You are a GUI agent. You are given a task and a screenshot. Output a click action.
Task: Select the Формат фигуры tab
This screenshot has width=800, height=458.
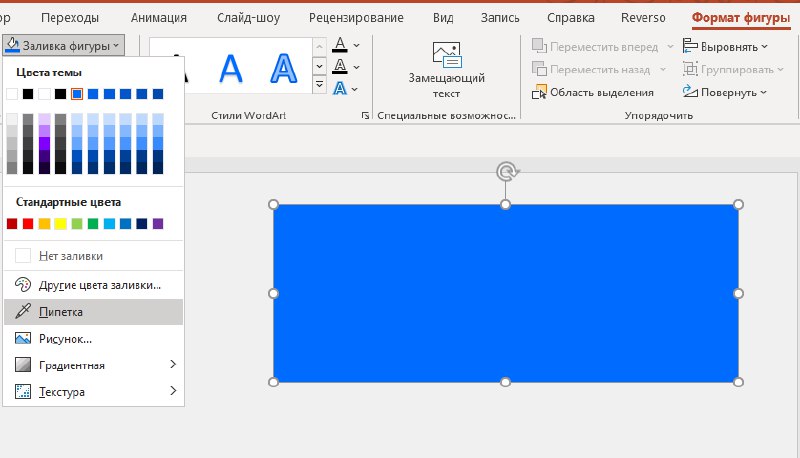[x=741, y=18]
